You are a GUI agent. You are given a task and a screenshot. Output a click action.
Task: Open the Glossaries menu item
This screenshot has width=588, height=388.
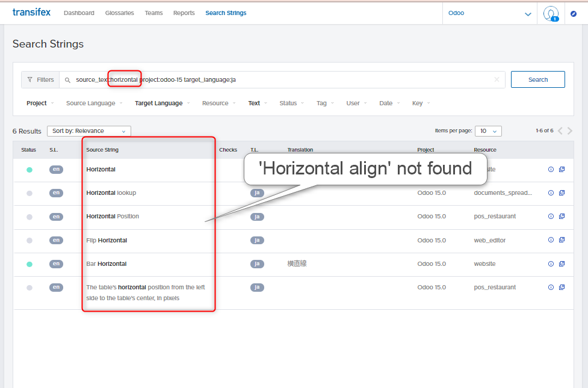click(120, 13)
